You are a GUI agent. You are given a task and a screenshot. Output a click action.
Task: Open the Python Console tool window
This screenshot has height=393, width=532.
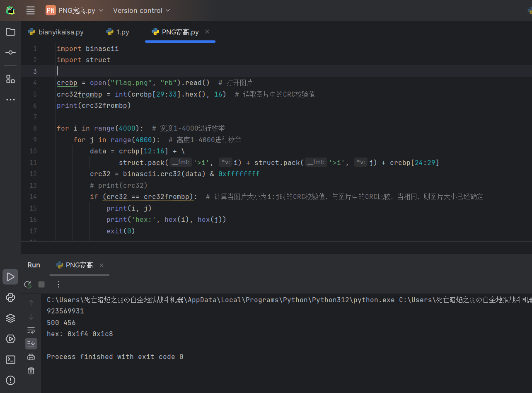point(10,339)
